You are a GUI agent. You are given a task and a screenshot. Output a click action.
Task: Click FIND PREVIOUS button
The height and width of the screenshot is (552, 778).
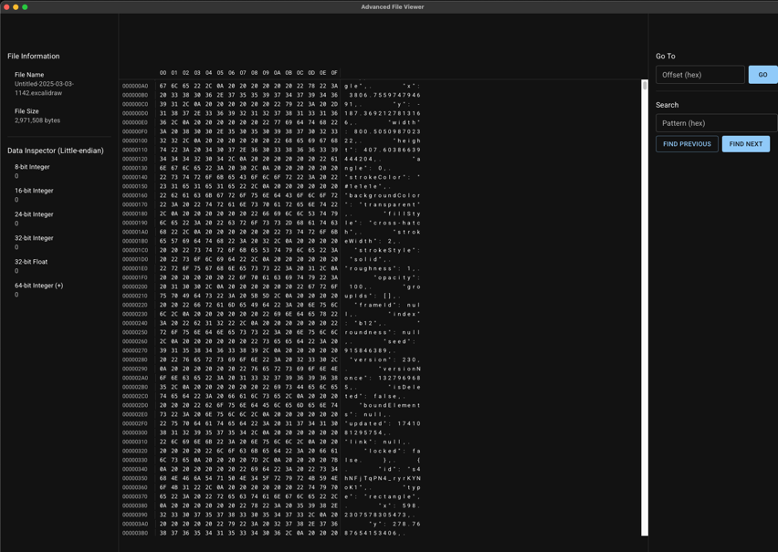687,144
